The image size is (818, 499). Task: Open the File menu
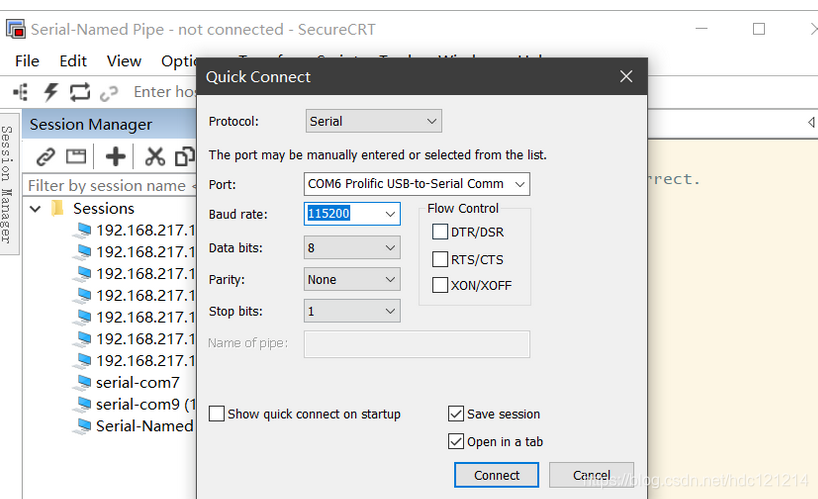[x=27, y=61]
